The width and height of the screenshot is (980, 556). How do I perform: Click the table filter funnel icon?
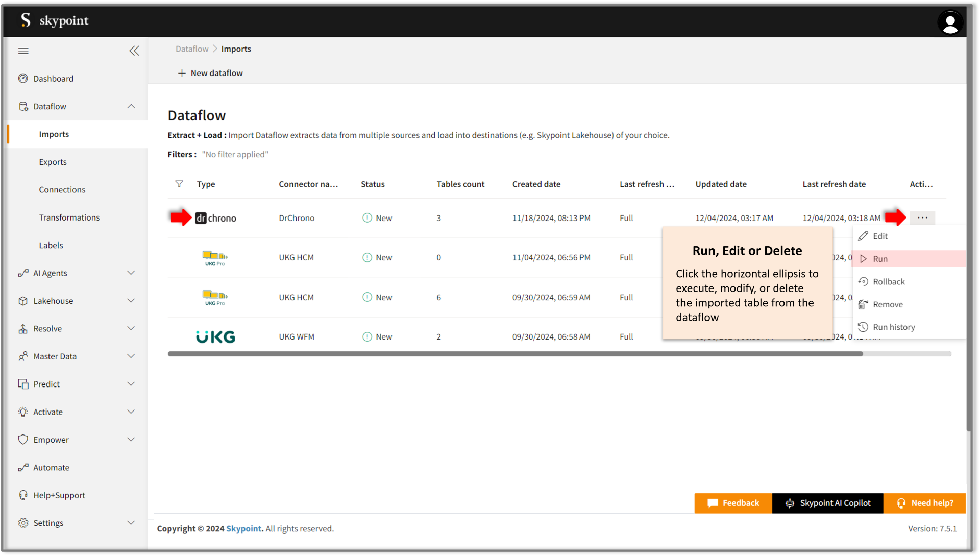click(x=179, y=184)
